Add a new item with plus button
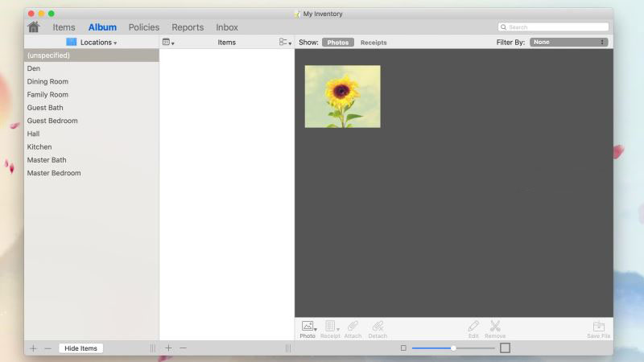Screen dimensions: 644x362 click(168, 348)
